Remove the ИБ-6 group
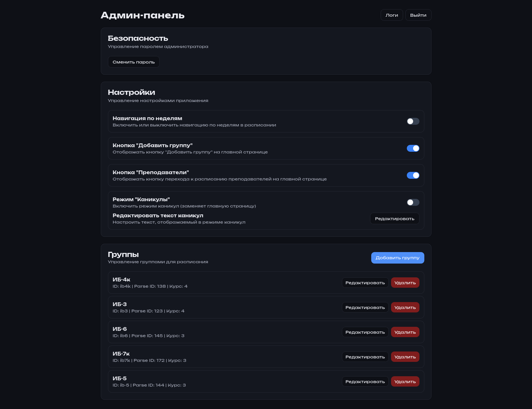This screenshot has height=409, width=532. click(x=405, y=332)
